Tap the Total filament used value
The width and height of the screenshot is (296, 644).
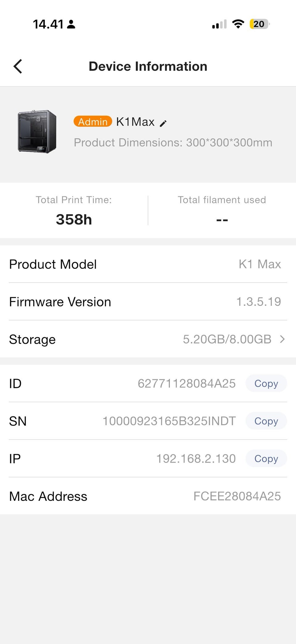click(222, 220)
